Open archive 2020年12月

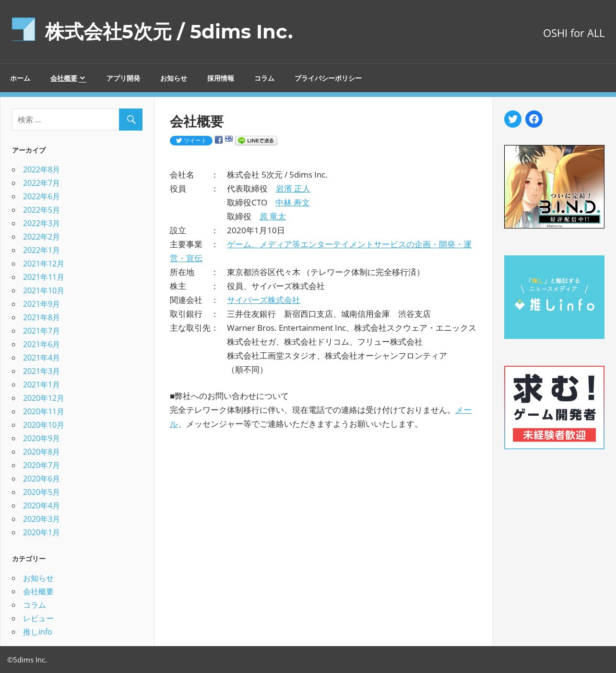click(x=43, y=398)
